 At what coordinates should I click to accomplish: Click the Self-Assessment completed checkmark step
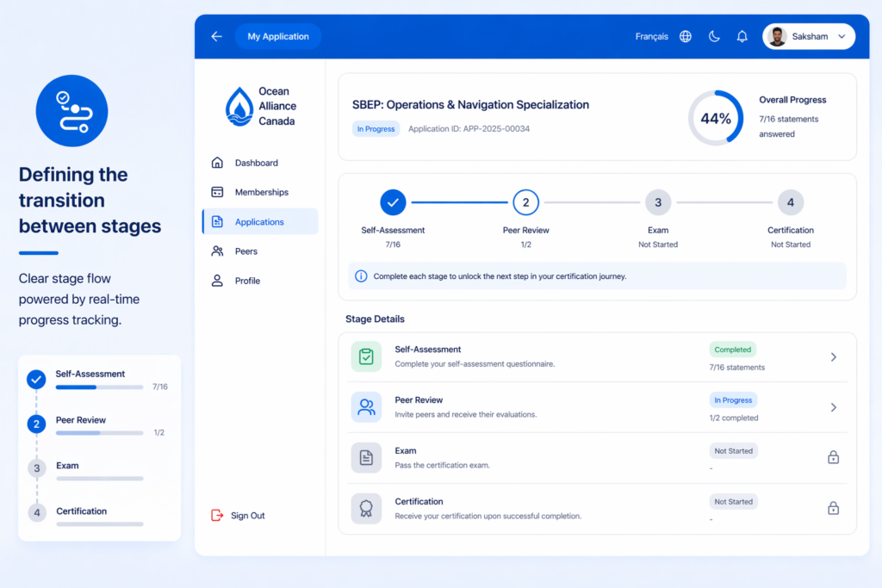(393, 203)
